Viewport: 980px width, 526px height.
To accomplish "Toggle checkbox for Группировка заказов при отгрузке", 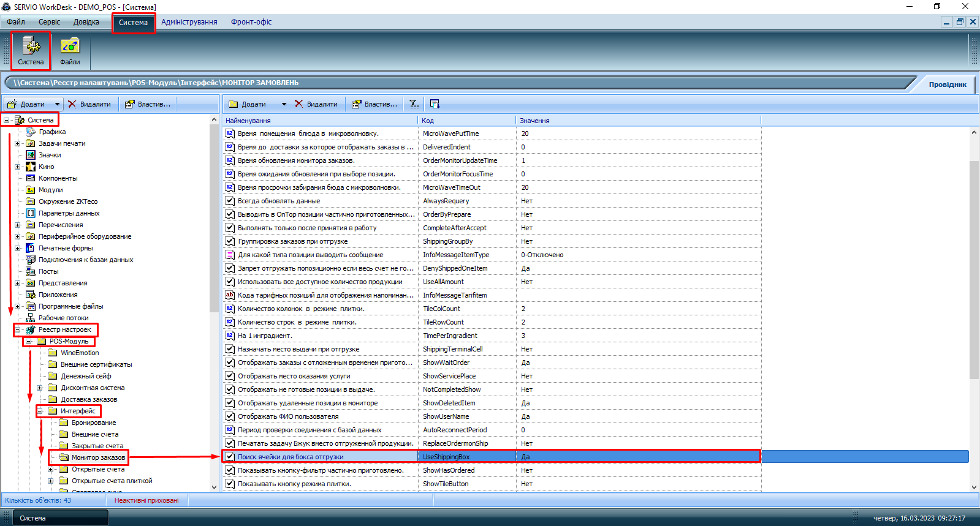I will 230,241.
